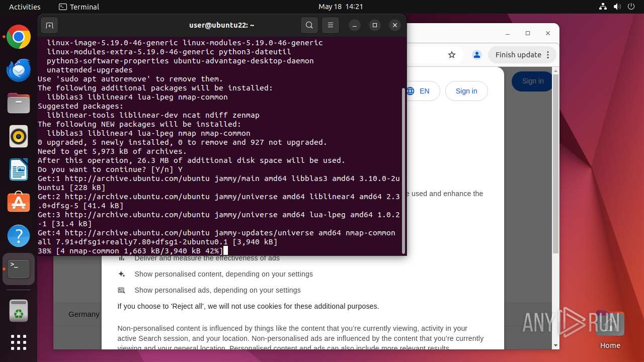Screen dimensions: 644x362
Task: Click the Germany footer text
Action: click(84, 314)
